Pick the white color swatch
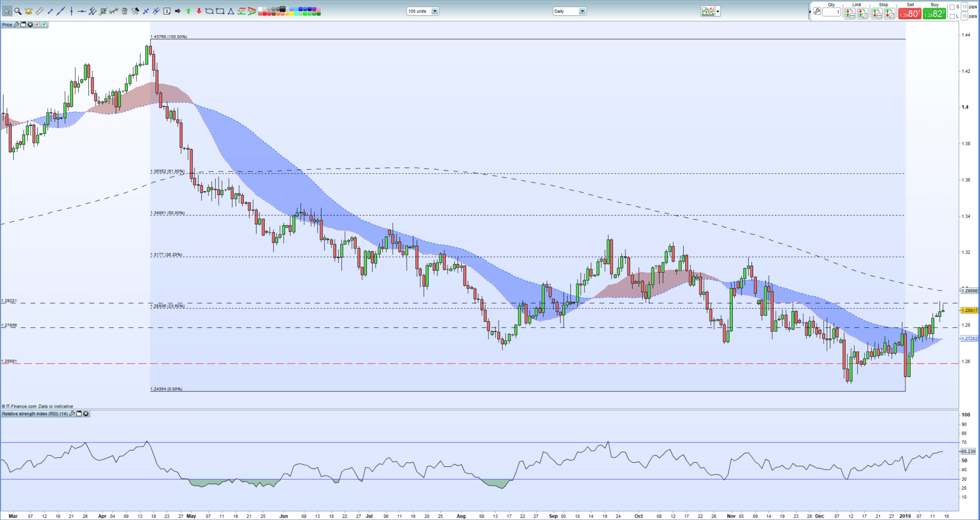This screenshot has width=980, height=520. 260,9
